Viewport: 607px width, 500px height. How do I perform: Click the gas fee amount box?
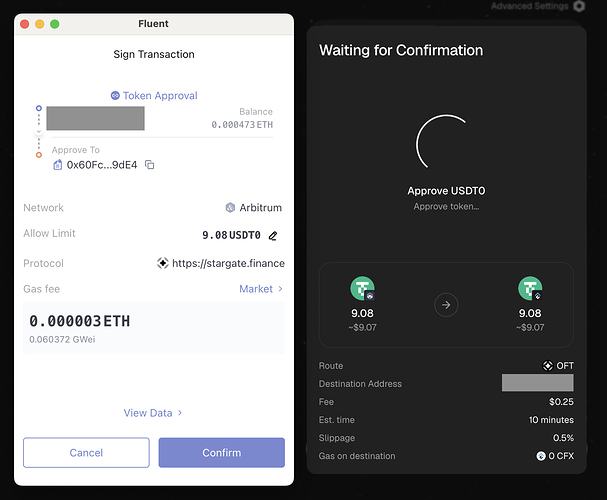pos(154,328)
